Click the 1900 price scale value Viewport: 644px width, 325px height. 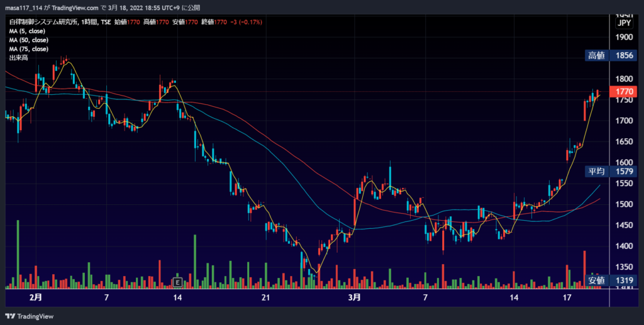624,37
